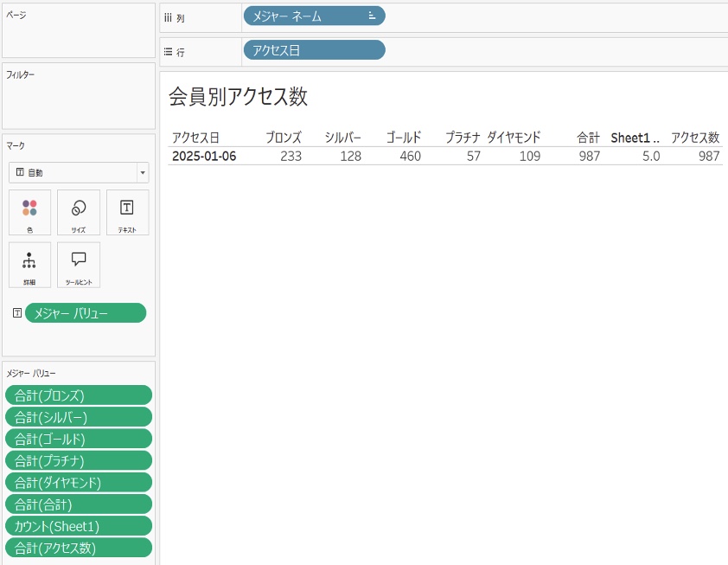Select the 合計(ブロンズ) measure pill
Screen dimensions: 728x565
click(x=79, y=395)
